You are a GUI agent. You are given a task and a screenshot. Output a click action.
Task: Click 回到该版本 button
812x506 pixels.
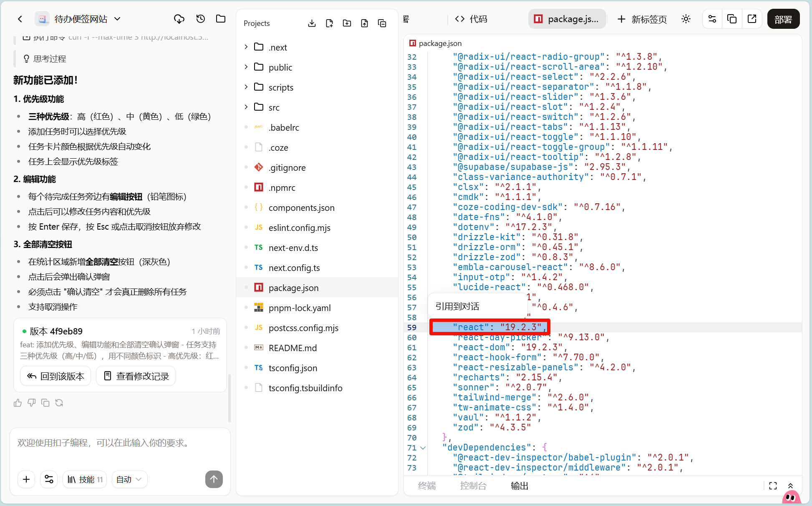point(56,376)
